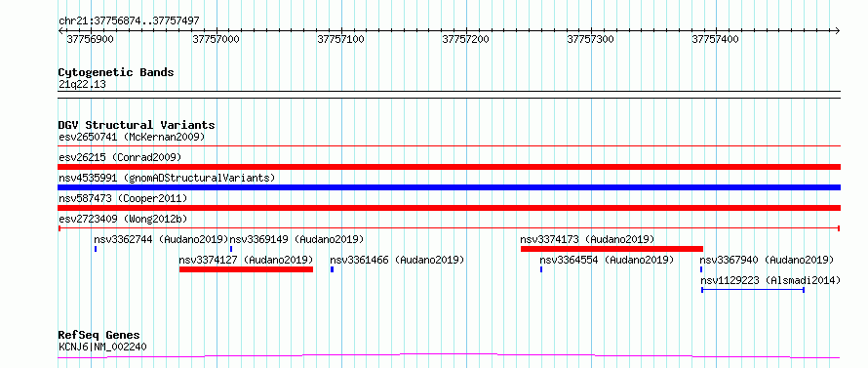Open the esv2723409 (Wong2012b) variant label

pyautogui.click(x=127, y=219)
